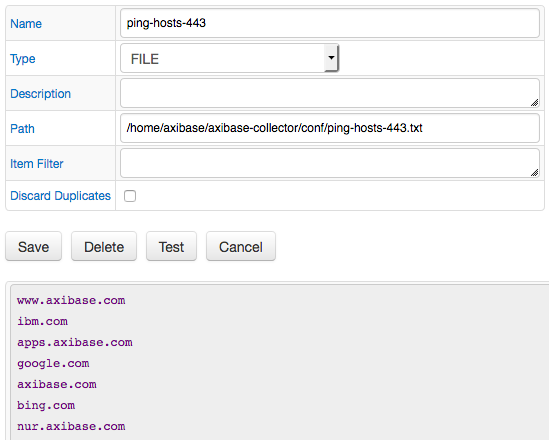Screen dimensions: 549x440
Task: Click the Name label link
Action: (26, 24)
